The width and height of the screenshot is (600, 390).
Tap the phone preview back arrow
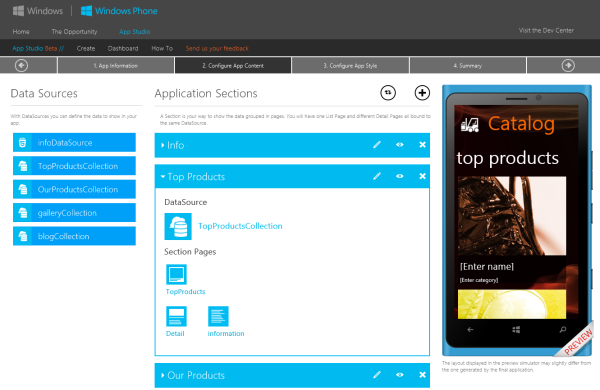coord(470,330)
